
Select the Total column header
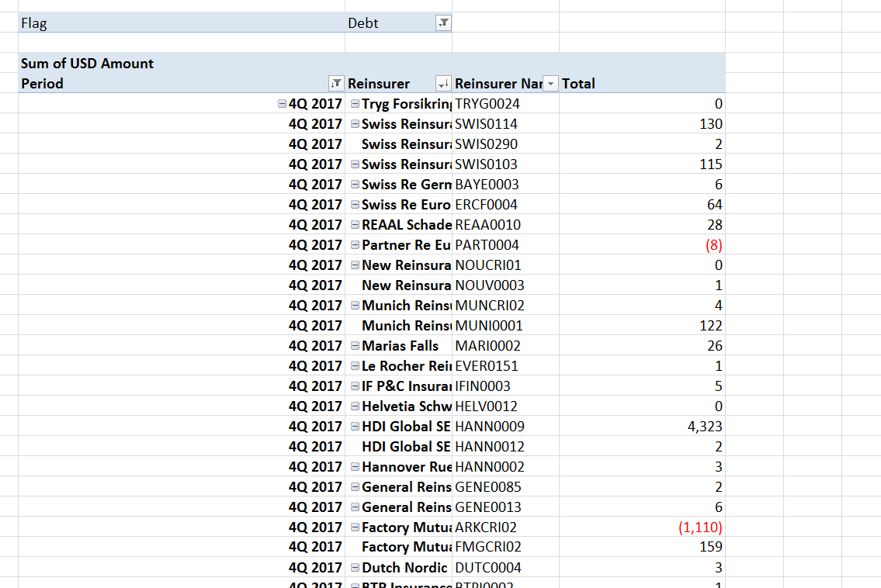pyautogui.click(x=642, y=84)
